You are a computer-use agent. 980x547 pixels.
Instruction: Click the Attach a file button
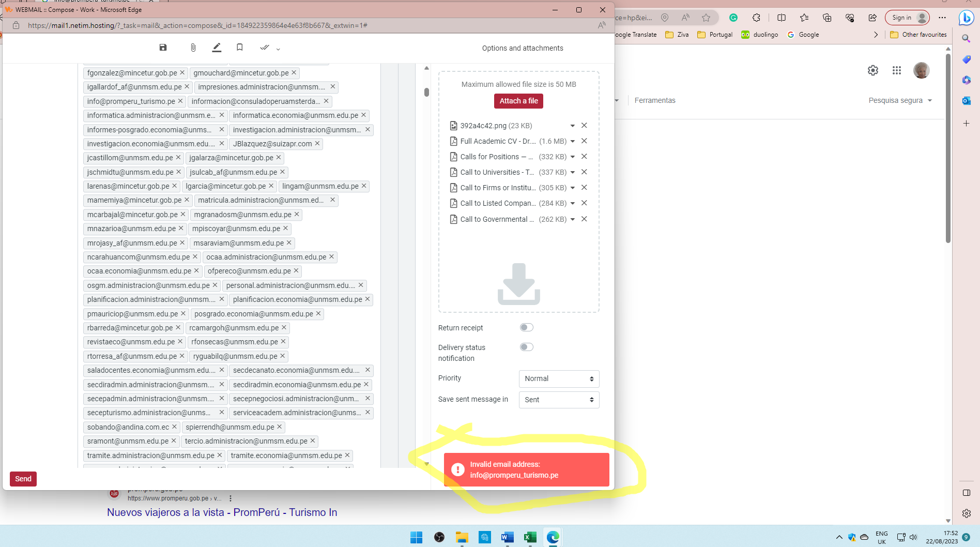click(x=518, y=101)
